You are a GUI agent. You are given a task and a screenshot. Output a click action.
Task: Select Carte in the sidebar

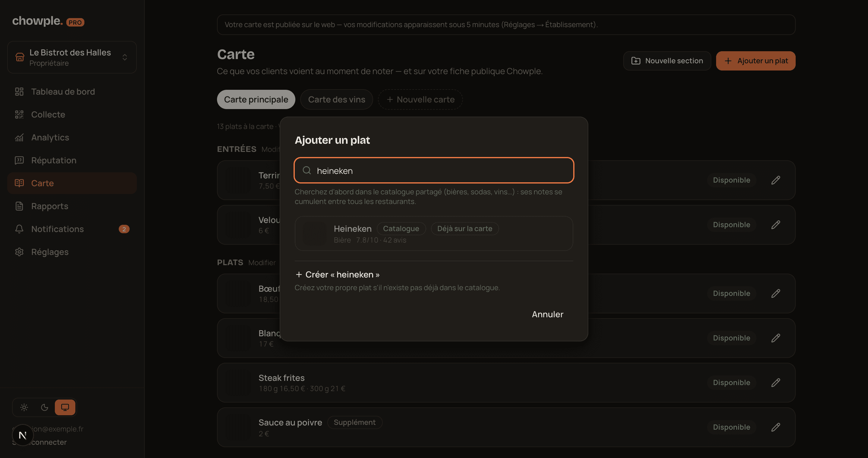[x=72, y=183]
